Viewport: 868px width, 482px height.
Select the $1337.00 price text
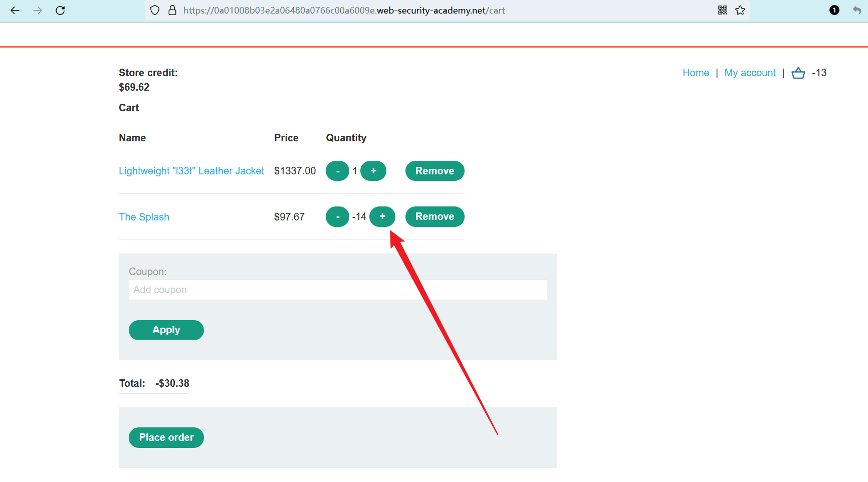pos(295,171)
